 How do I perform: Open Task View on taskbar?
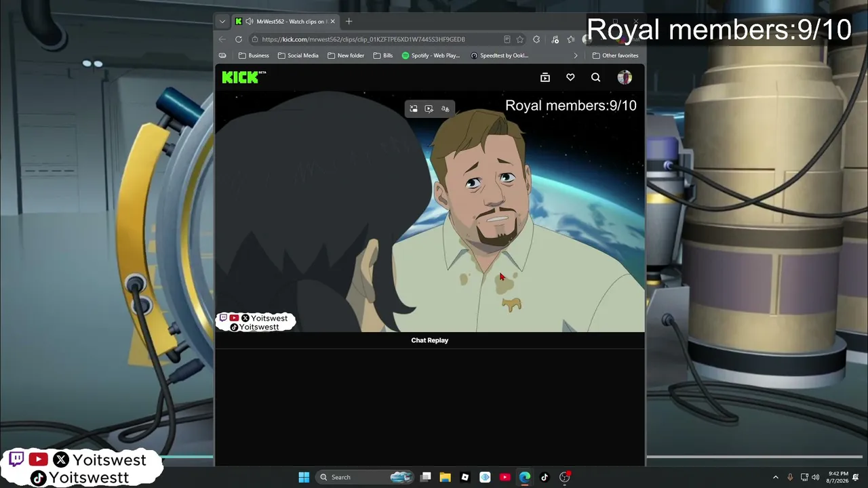click(x=425, y=477)
